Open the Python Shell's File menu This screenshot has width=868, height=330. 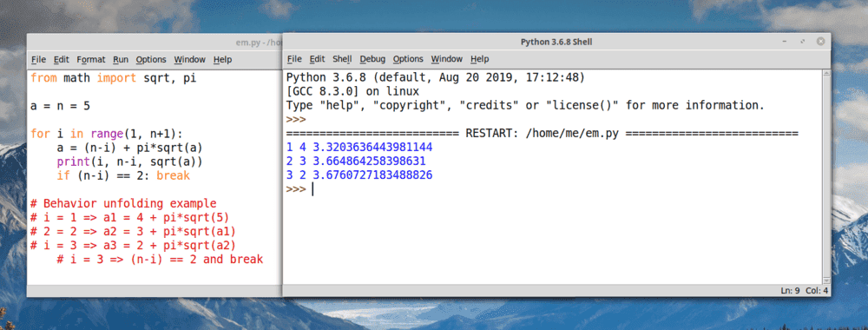(x=294, y=59)
